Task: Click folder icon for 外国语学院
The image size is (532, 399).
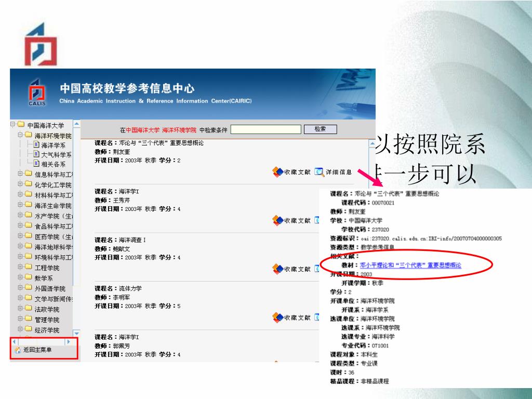Action: coord(29,288)
